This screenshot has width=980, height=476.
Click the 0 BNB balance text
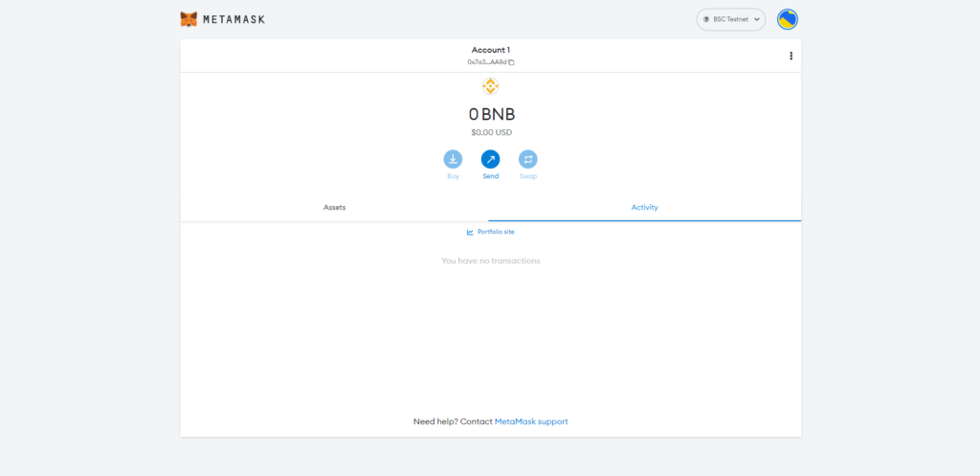[492, 115]
